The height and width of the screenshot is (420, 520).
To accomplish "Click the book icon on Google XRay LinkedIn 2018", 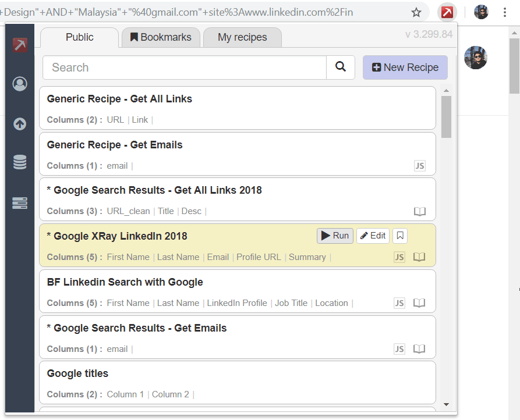I will point(419,257).
